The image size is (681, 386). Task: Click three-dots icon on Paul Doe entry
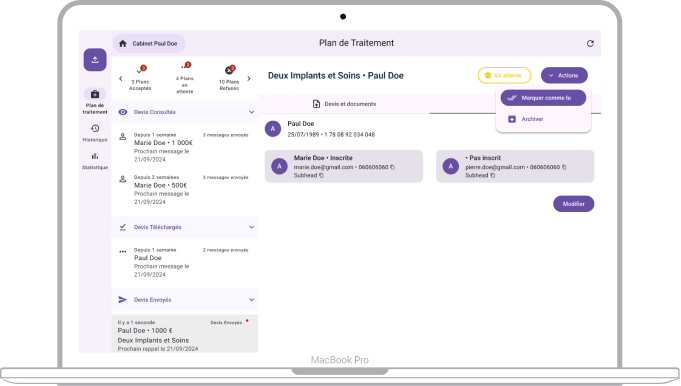(123, 251)
